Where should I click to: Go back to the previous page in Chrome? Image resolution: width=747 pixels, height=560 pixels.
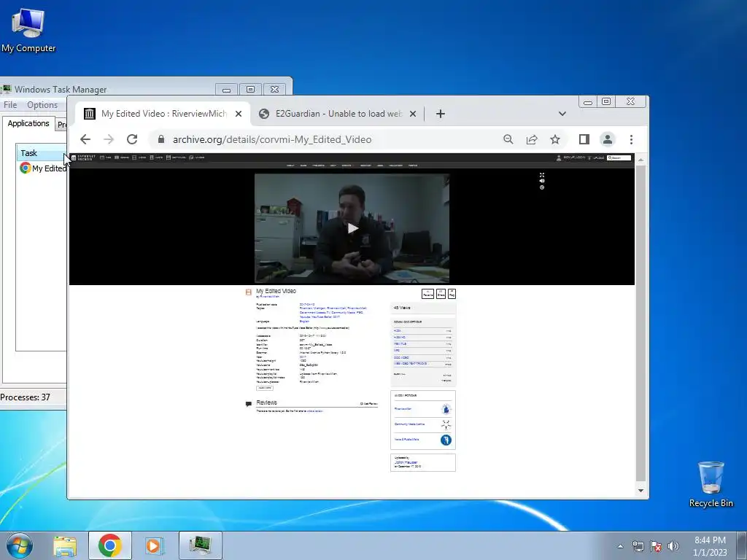click(x=85, y=139)
